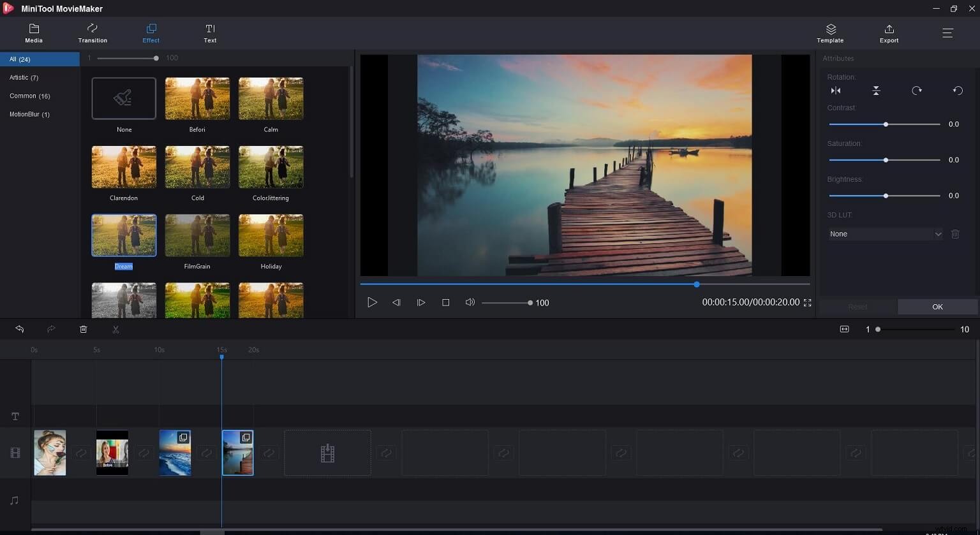The image size is (980, 535).
Task: Flip the clip vertically
Action: 876,90
